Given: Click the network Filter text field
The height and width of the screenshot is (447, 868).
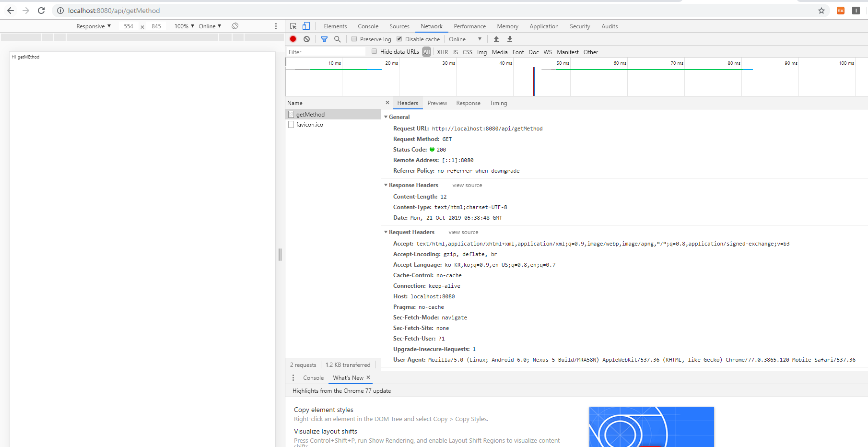Looking at the screenshot, I should 326,52.
